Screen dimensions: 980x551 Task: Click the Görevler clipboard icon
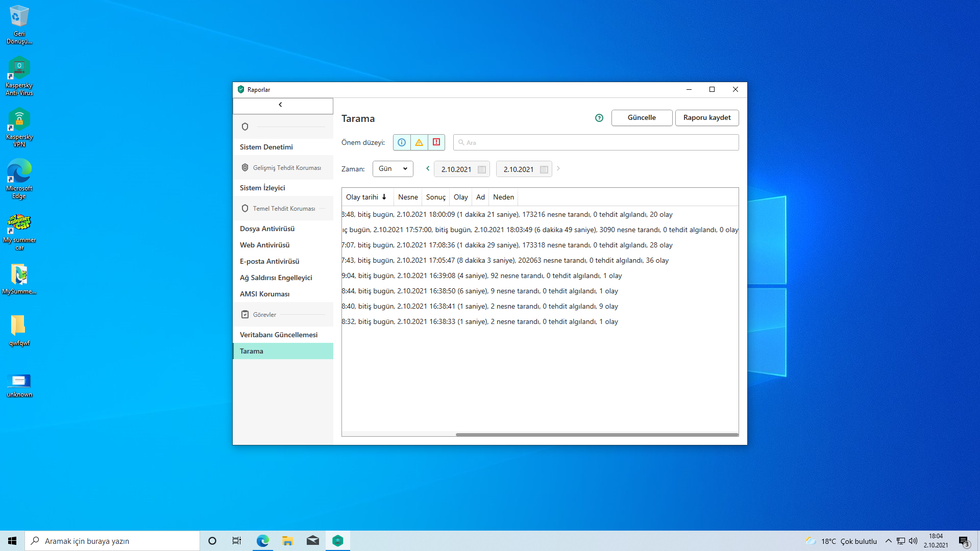coord(245,314)
